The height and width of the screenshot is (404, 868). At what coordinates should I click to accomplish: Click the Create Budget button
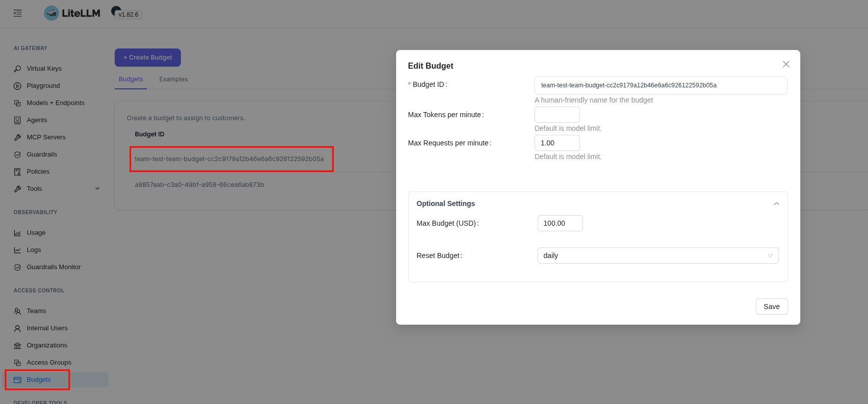[148, 58]
